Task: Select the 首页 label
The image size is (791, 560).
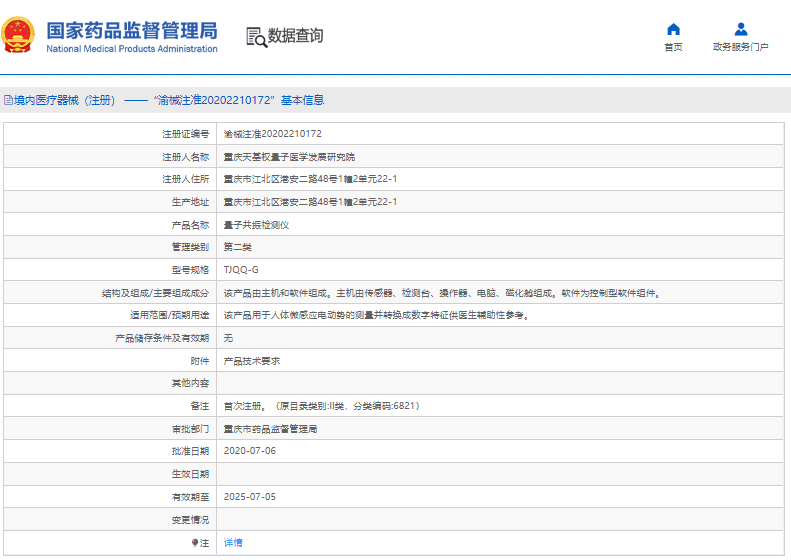Action: point(673,47)
